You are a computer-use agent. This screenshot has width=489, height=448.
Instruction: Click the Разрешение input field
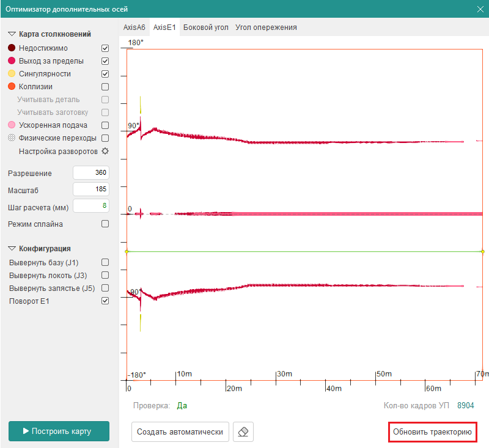pyautogui.click(x=90, y=173)
